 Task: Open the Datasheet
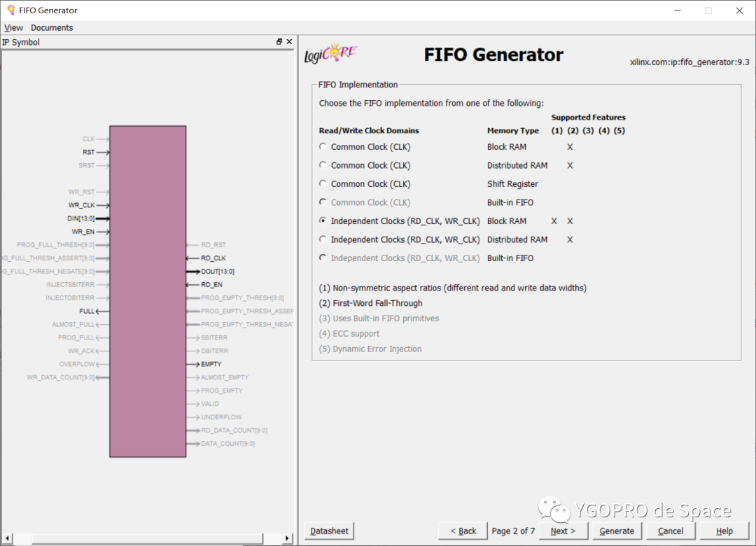(x=329, y=531)
